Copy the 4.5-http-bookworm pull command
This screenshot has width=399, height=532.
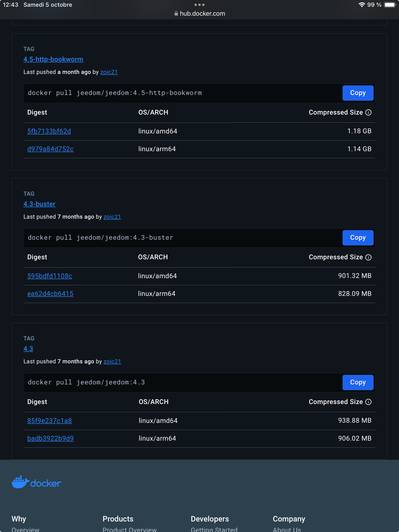pyautogui.click(x=358, y=93)
